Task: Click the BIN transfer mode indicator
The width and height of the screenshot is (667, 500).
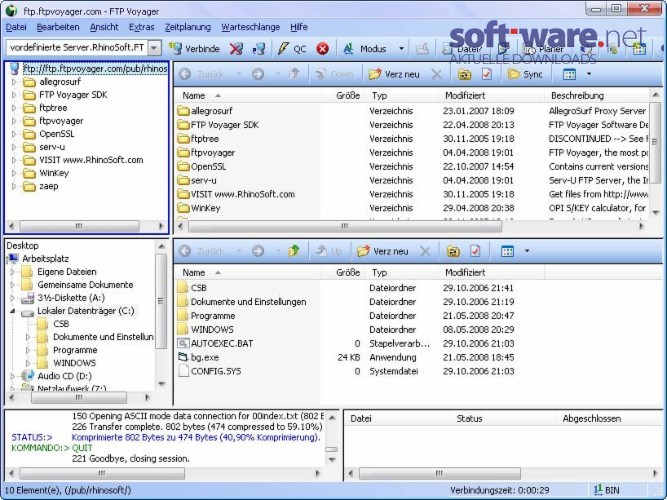Action: point(607,490)
